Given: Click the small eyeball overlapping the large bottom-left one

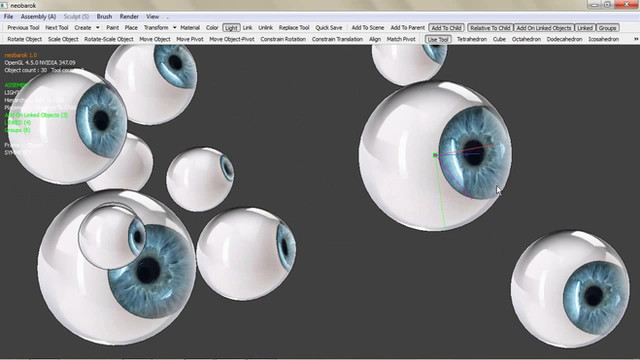Looking at the screenshot, I should 112,236.
